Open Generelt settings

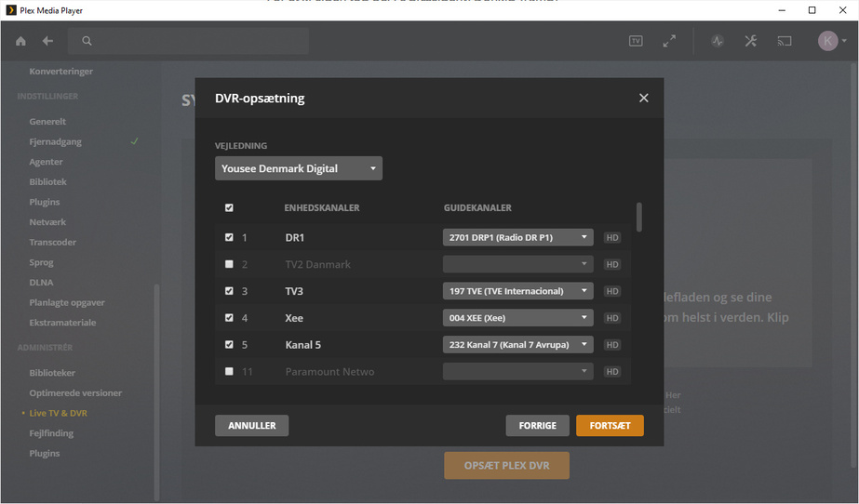pyautogui.click(x=47, y=122)
